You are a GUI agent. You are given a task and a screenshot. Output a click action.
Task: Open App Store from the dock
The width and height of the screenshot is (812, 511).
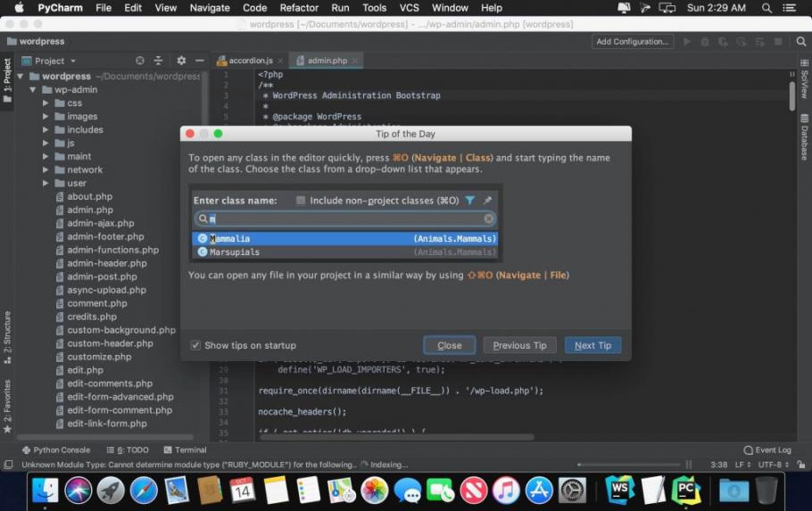point(539,490)
